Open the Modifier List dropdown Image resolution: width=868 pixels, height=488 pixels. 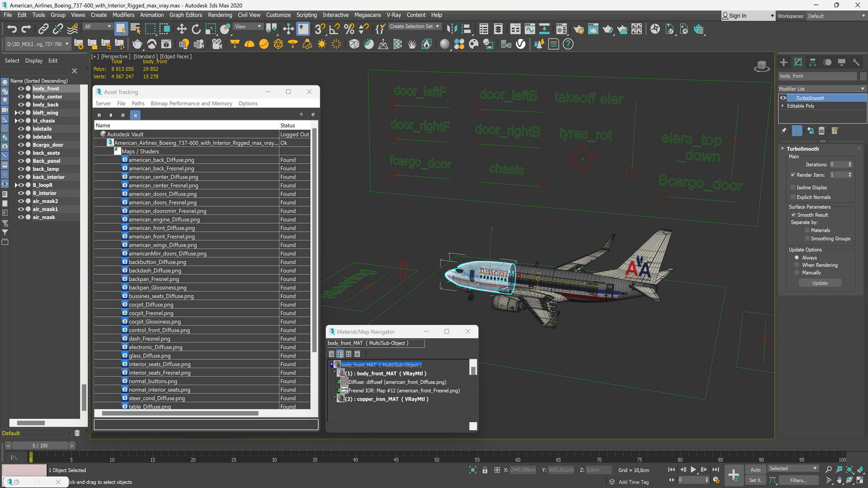[822, 89]
